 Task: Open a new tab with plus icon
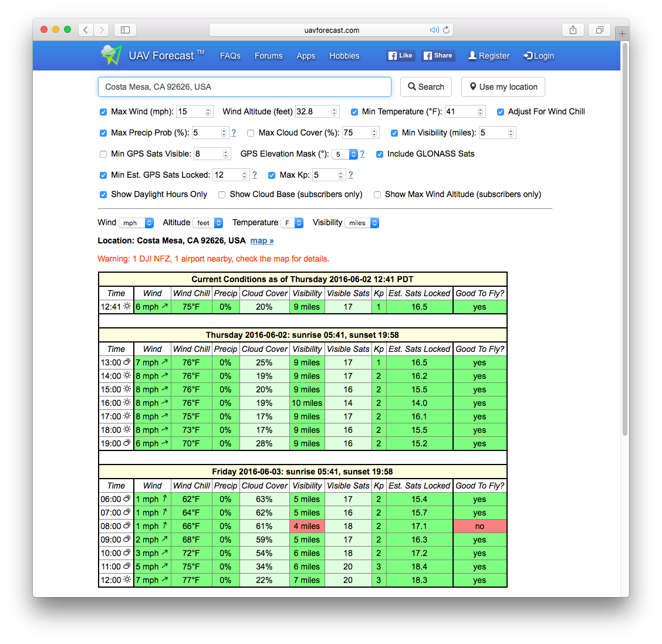pyautogui.click(x=622, y=33)
